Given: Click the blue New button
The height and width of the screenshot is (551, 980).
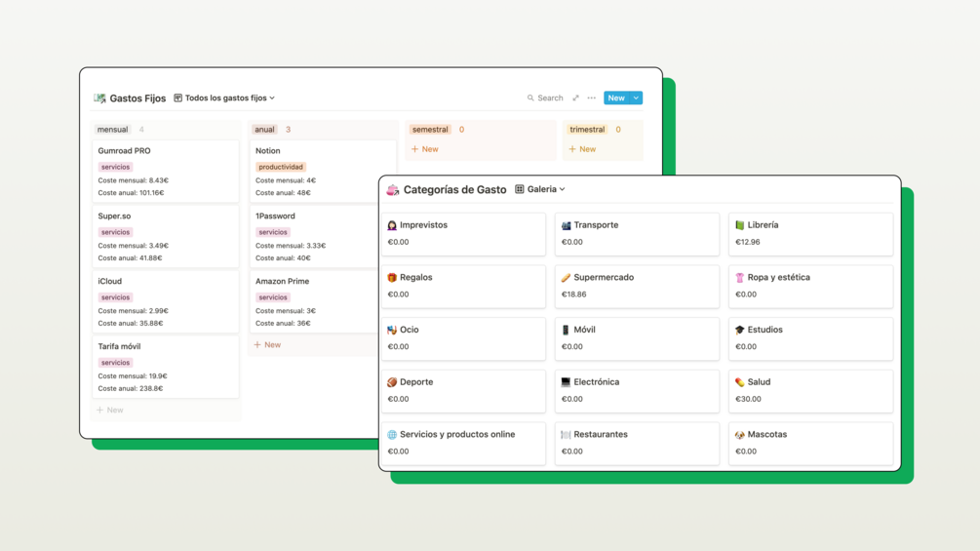Looking at the screenshot, I should click(616, 98).
